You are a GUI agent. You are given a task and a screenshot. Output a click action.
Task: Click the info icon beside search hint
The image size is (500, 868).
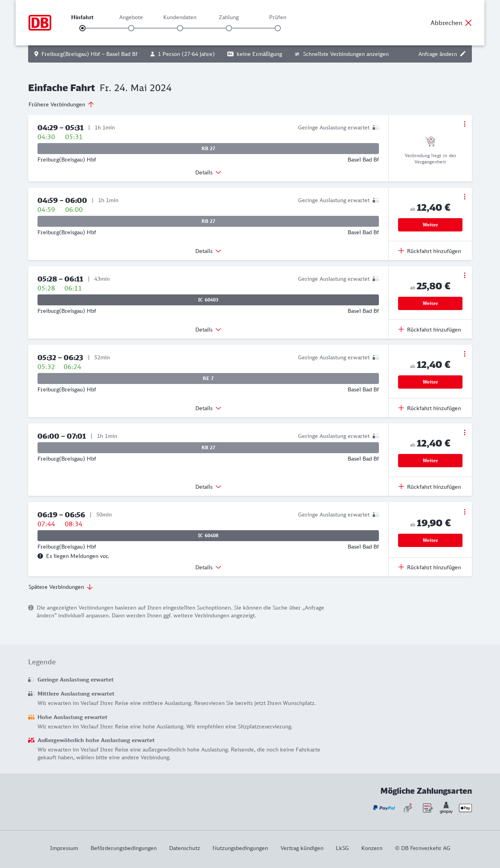coord(31,608)
